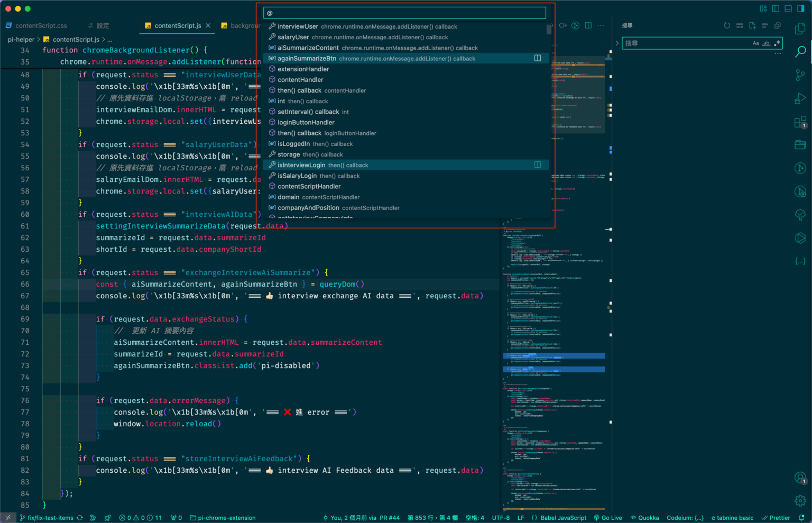Screen dimensions: 812x523
Task: Open the editor more actions (...) menu
Action: pos(601,25)
